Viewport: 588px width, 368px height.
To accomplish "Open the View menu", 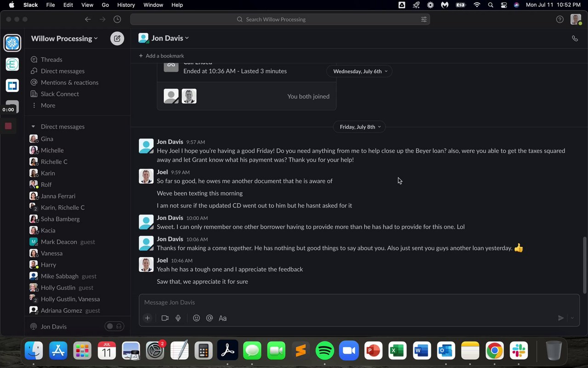I will click(87, 5).
